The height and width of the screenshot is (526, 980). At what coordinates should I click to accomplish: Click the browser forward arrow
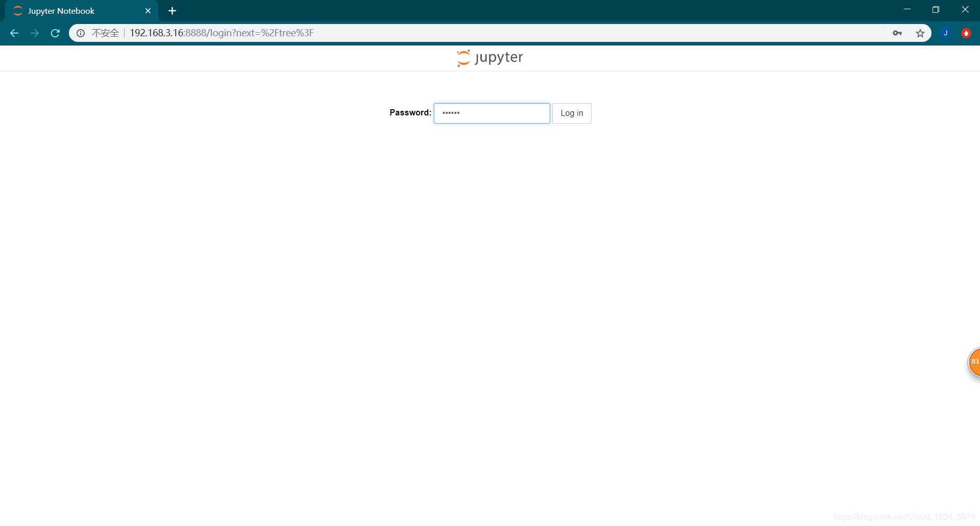(35, 33)
